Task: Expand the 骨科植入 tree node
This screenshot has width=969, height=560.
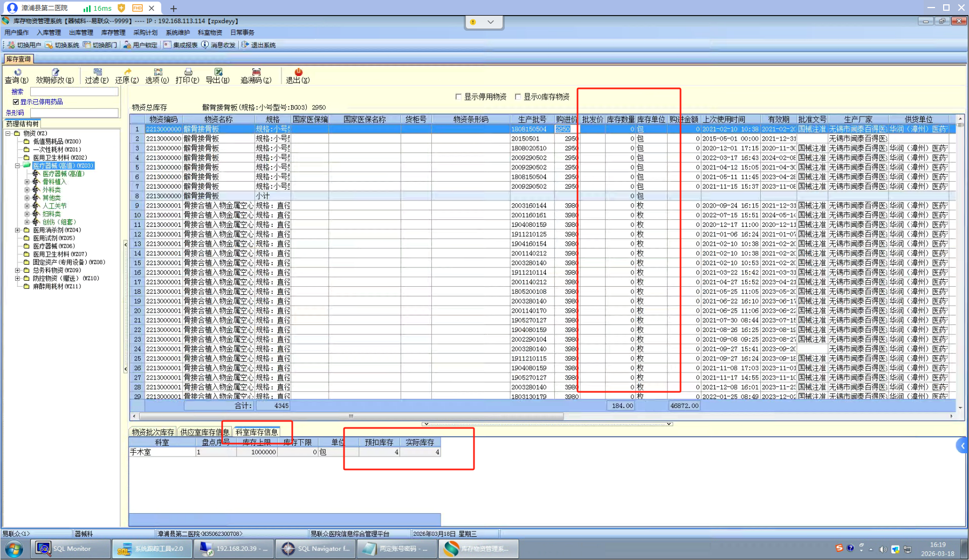Action: pos(27,182)
